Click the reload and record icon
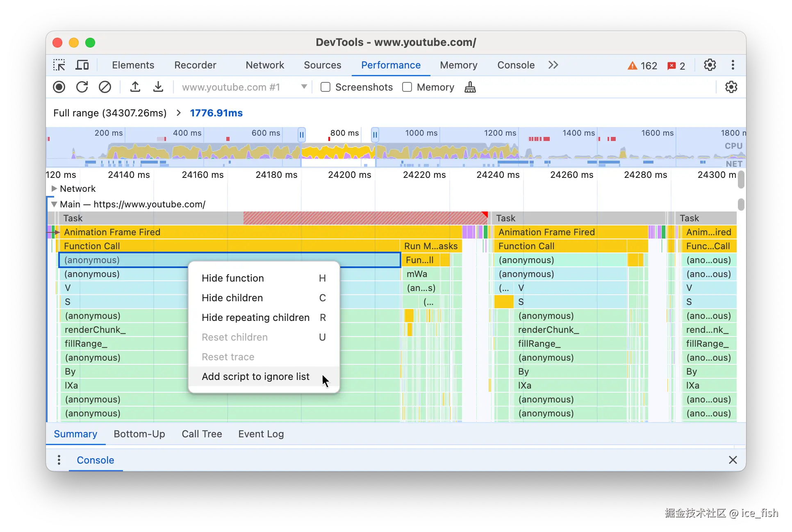 pyautogui.click(x=82, y=87)
